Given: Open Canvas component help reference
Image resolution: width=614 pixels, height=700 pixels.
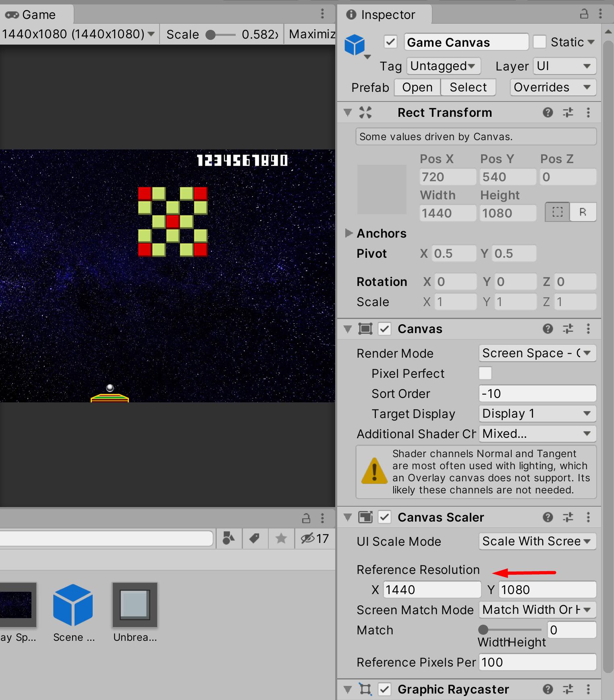Looking at the screenshot, I should pos(548,329).
